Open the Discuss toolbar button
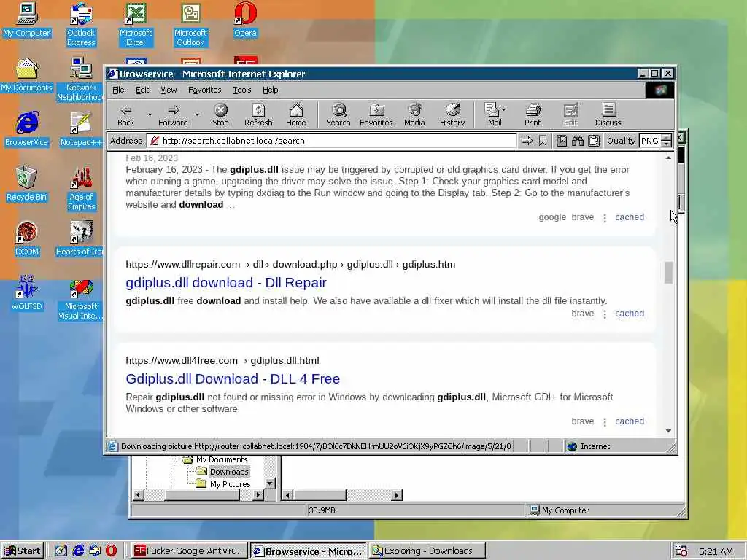This screenshot has height=560, width=747. coord(608,114)
